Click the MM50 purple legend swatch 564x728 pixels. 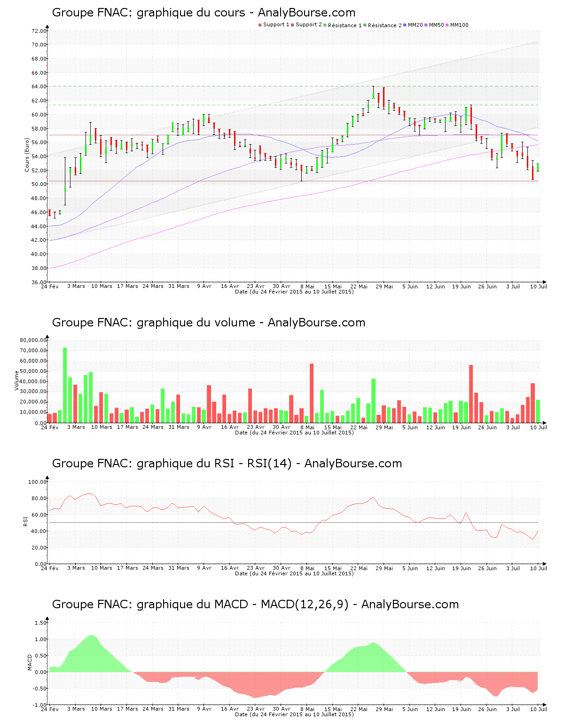pos(427,25)
